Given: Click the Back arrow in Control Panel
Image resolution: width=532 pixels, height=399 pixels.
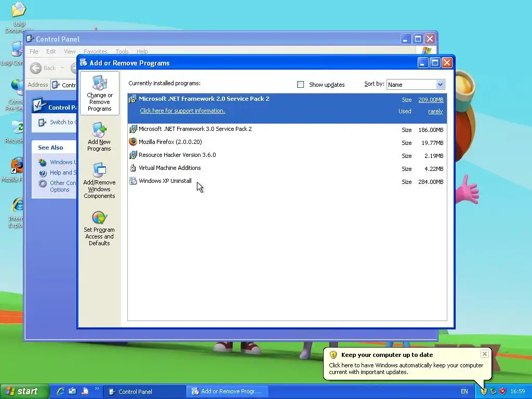Looking at the screenshot, I should (36, 68).
